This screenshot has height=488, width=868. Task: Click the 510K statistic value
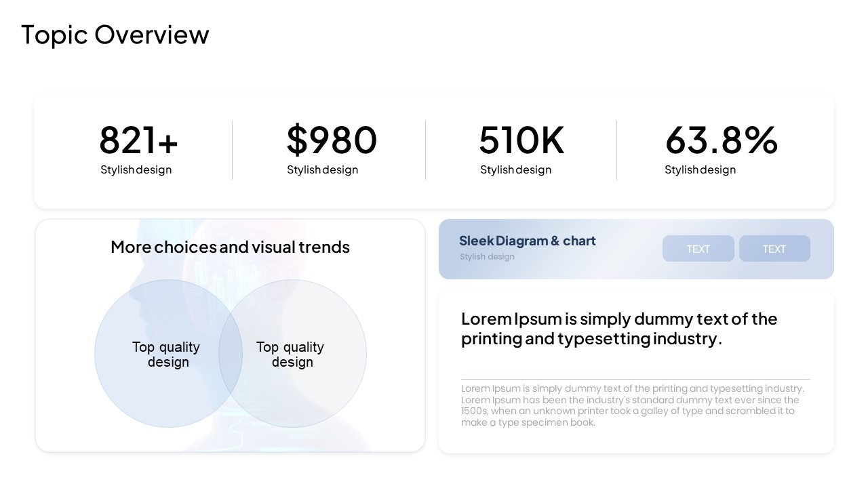[x=521, y=140]
